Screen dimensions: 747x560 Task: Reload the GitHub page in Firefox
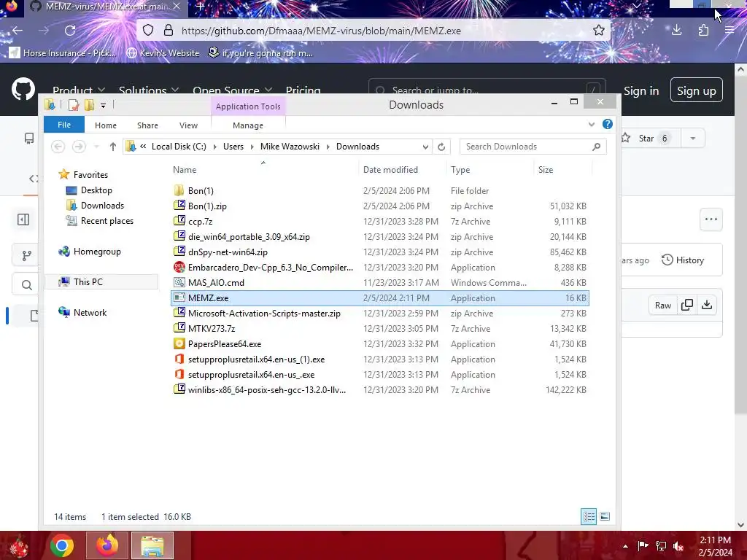pos(70,31)
